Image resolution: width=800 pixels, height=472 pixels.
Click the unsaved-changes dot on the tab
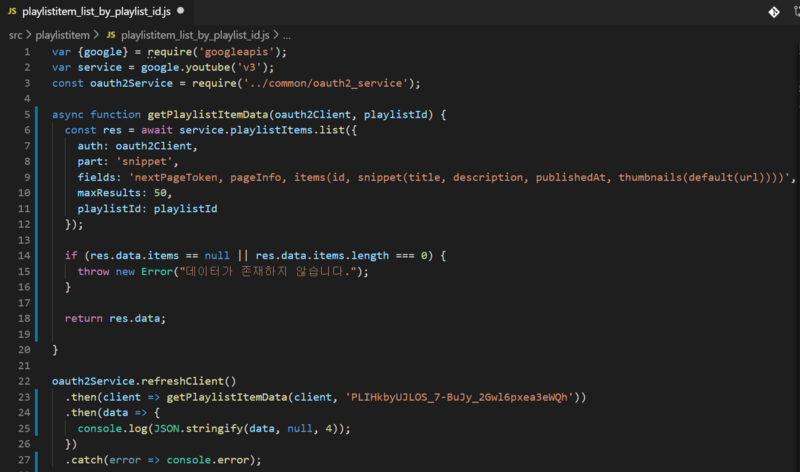tap(181, 11)
